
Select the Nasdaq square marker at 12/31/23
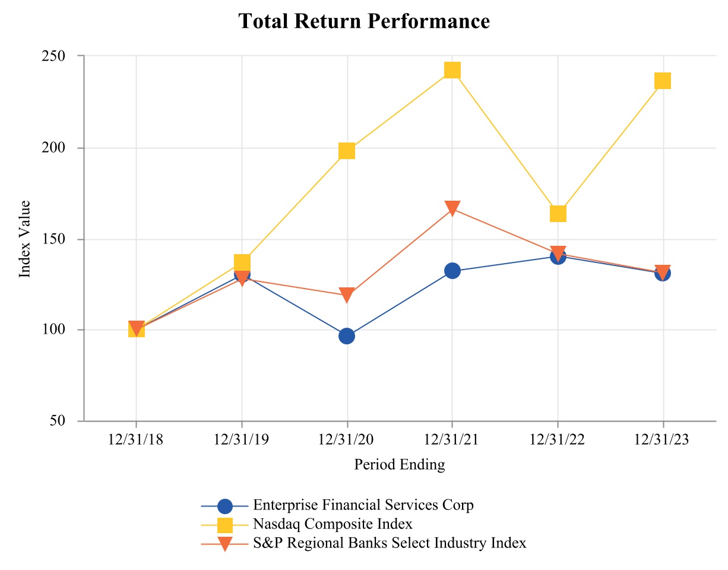pos(663,81)
